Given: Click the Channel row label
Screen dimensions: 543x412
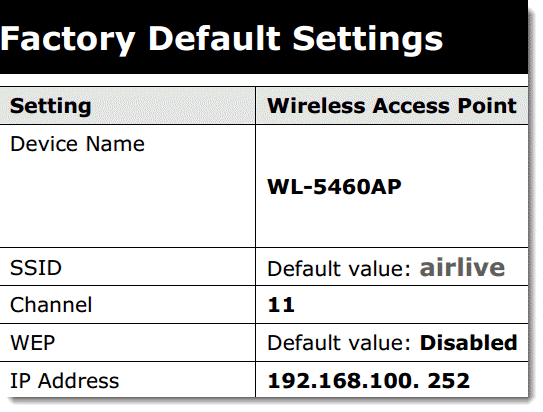Looking at the screenshot, I should [x=51, y=305].
